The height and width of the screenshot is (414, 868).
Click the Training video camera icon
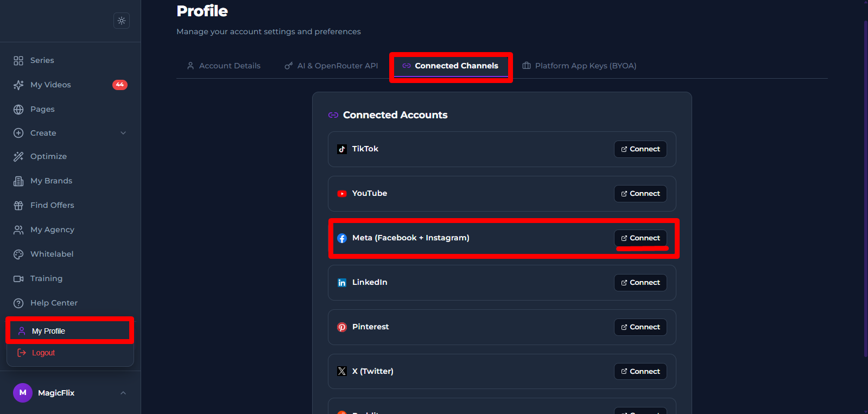point(18,279)
